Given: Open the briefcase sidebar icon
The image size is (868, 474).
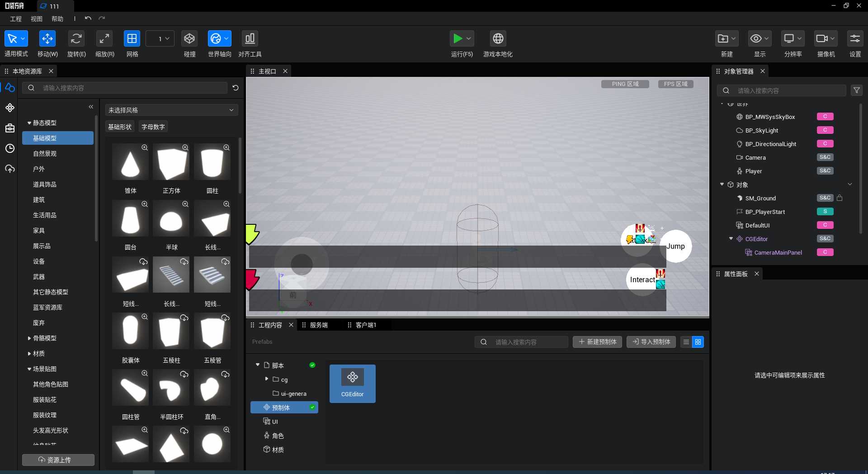Looking at the screenshot, I should pyautogui.click(x=10, y=128).
